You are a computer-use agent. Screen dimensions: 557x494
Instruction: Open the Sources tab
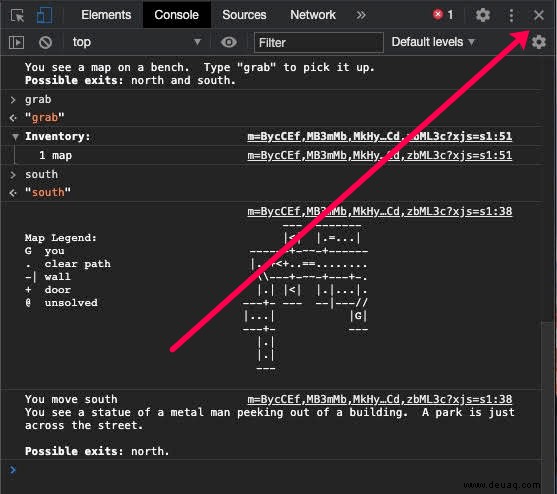[x=244, y=15]
